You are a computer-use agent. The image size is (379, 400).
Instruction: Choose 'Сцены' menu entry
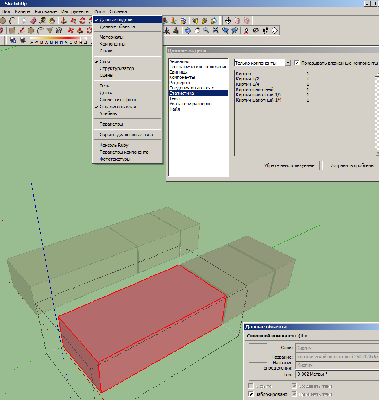(x=127, y=75)
